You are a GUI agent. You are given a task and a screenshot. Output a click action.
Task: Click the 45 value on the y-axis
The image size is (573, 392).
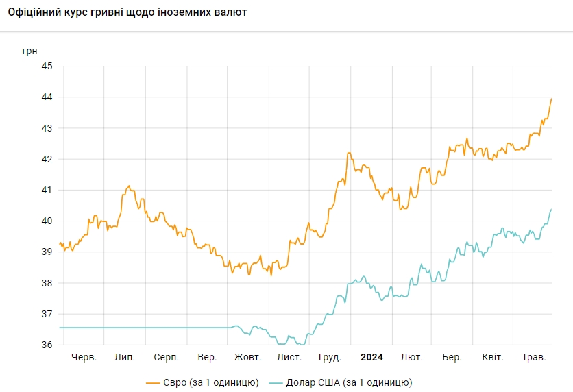pos(47,66)
